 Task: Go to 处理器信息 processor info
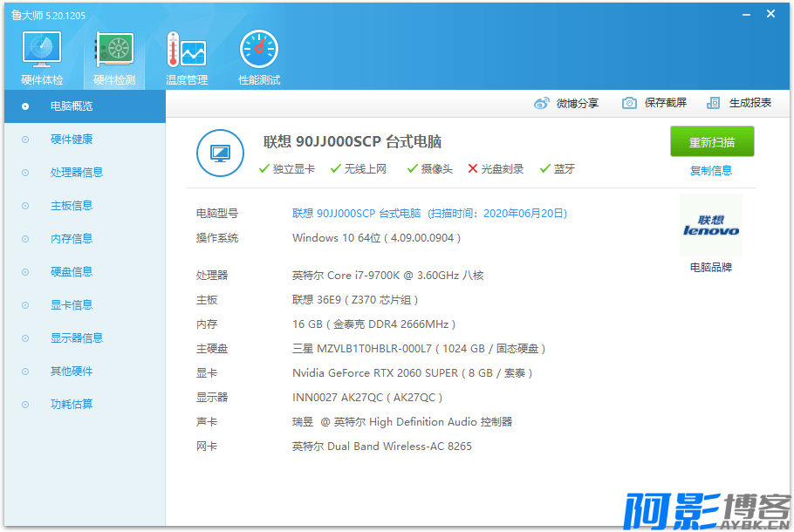[77, 173]
